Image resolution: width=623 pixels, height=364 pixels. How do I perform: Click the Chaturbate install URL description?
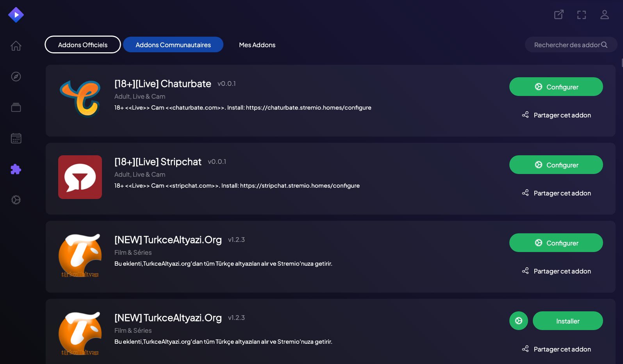[x=243, y=108]
